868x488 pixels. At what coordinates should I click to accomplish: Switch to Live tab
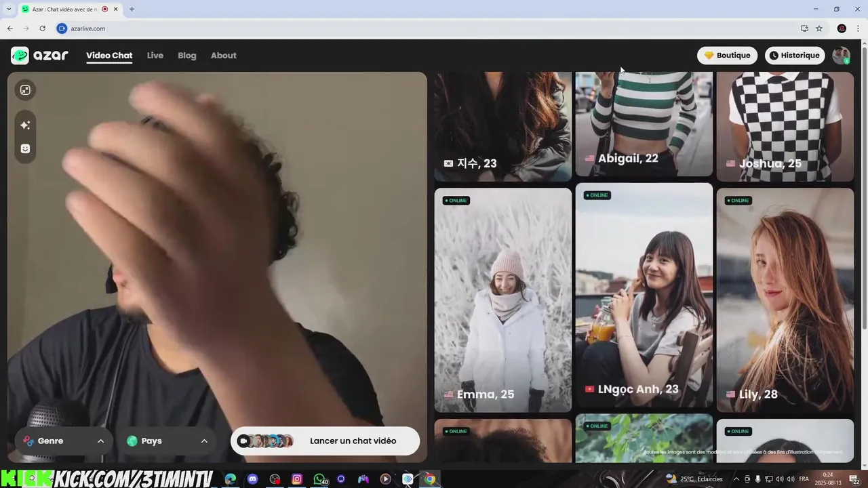[x=155, y=56]
